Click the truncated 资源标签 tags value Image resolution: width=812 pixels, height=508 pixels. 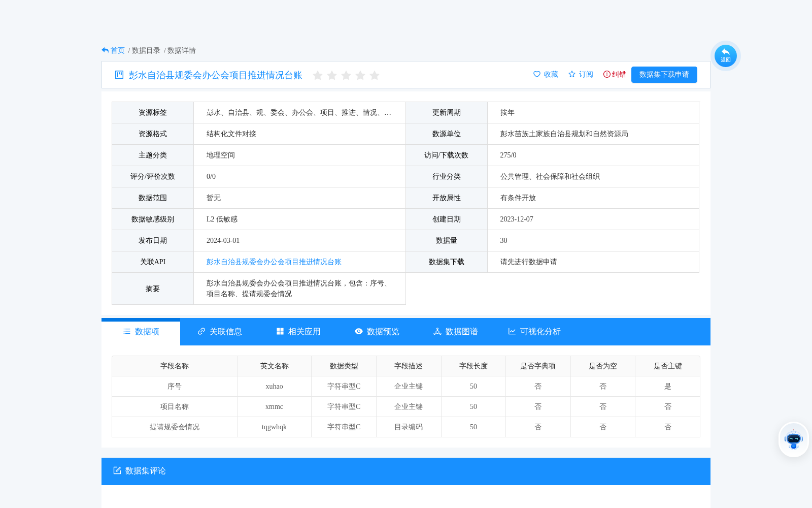(x=299, y=113)
